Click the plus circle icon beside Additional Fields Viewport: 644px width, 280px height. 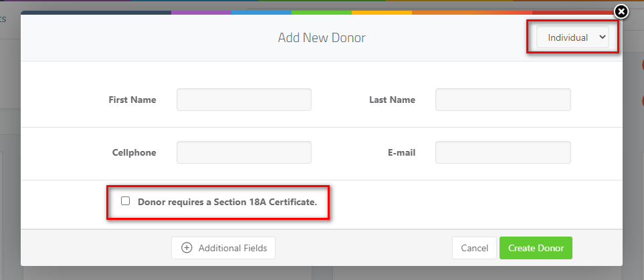187,248
